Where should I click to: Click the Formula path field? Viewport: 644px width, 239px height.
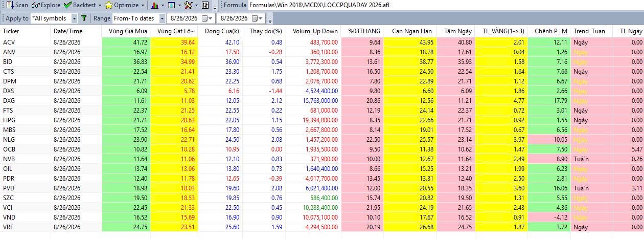[445, 5]
